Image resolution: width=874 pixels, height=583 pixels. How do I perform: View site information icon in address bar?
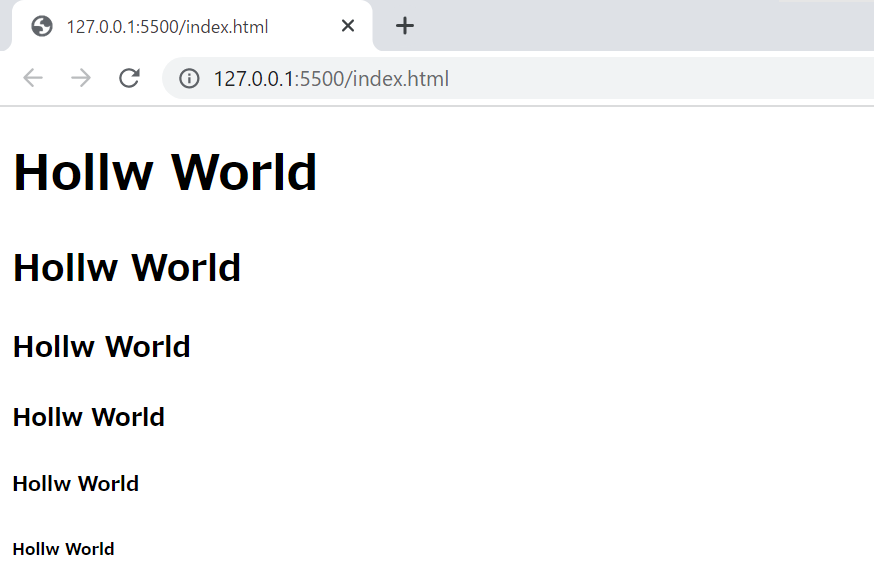[x=189, y=78]
